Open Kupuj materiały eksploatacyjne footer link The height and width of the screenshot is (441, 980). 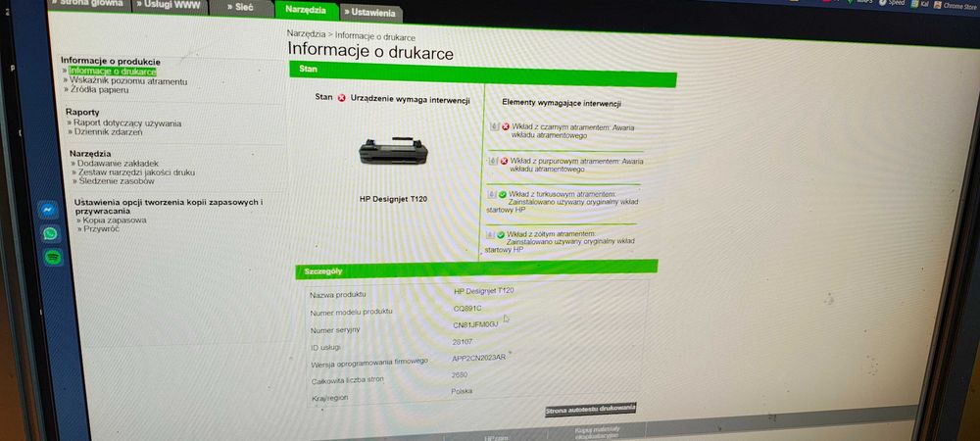[597, 431]
